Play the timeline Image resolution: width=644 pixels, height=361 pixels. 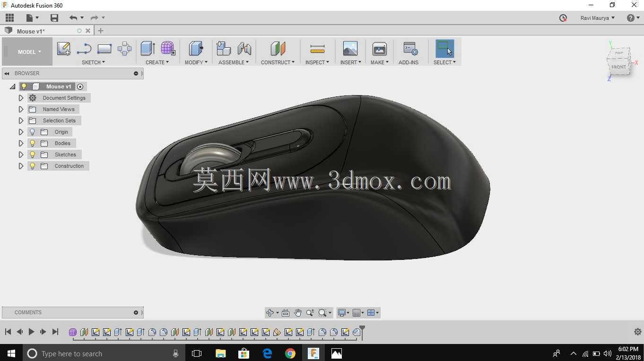tap(31, 332)
